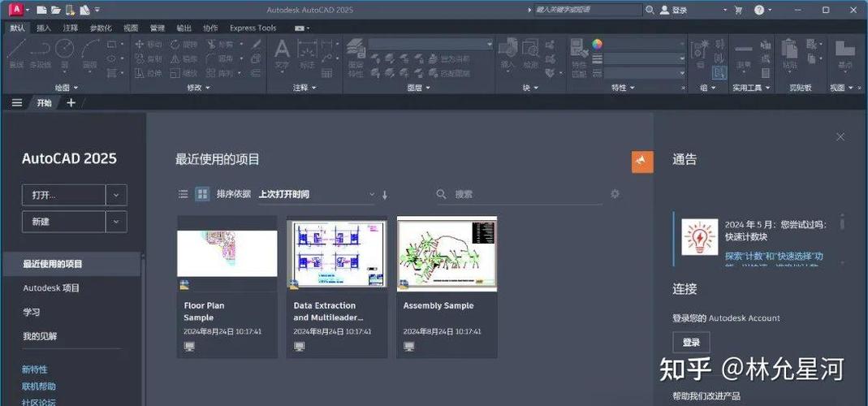The height and width of the screenshot is (406, 868).
Task: Expand the 特性 panel flyout
Action: [x=623, y=88]
